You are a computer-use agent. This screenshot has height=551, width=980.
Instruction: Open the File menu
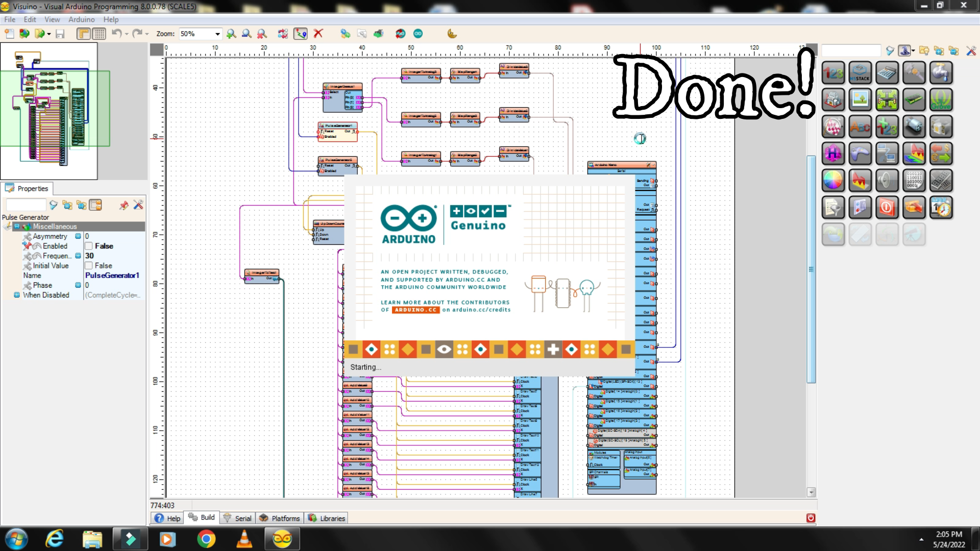point(10,19)
